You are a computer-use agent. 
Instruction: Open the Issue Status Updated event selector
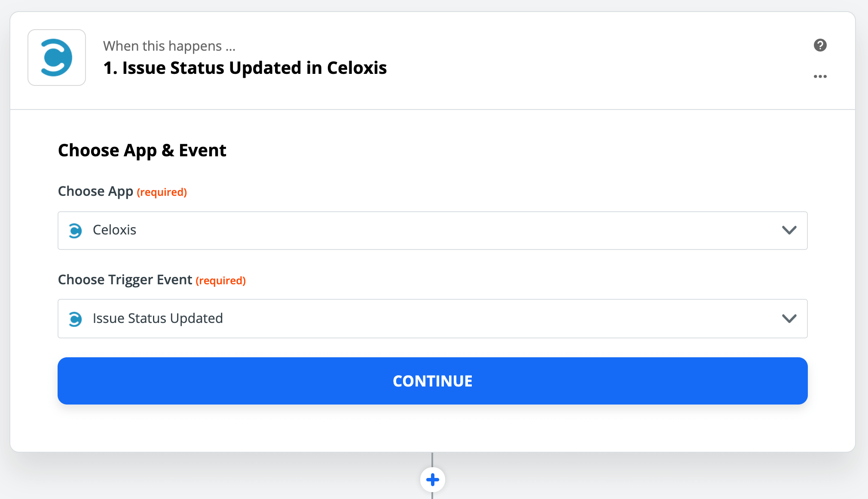158,319
